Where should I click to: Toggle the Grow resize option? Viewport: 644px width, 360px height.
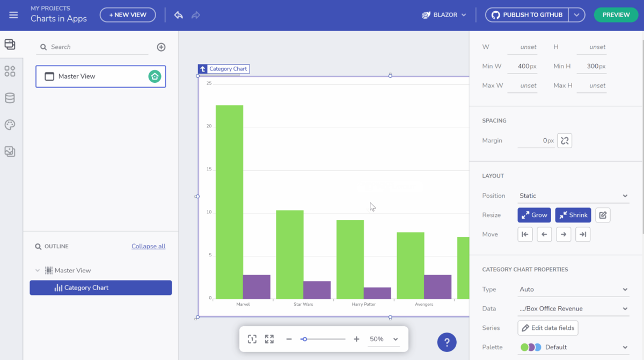point(535,215)
